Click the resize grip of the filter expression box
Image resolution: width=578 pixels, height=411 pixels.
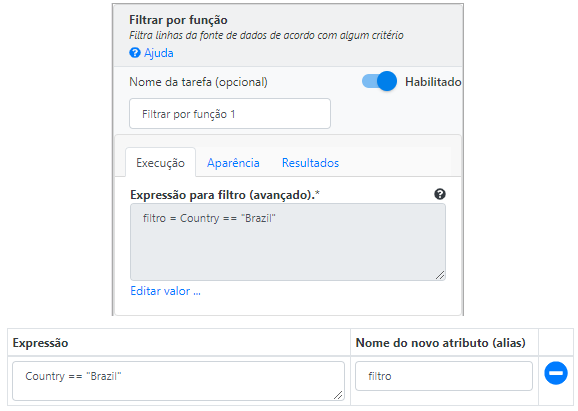tap(440, 275)
